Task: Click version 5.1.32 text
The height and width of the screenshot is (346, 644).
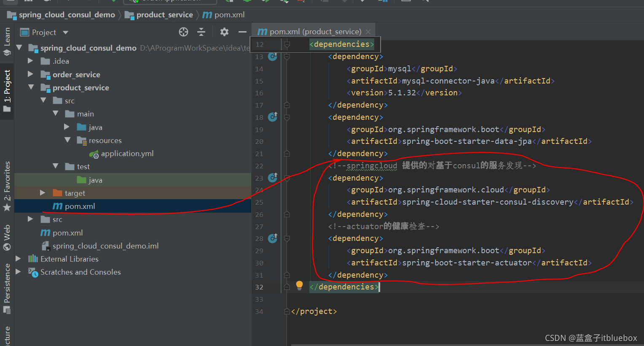Action: point(402,93)
